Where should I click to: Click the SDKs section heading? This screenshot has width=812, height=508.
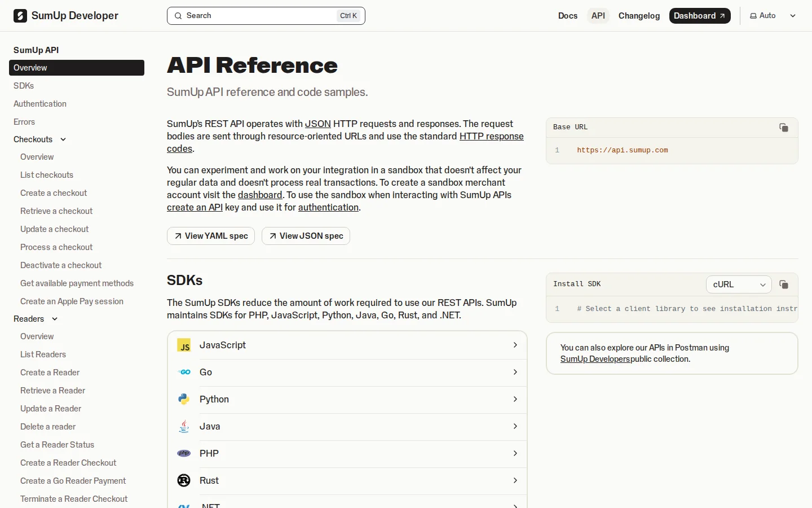pyautogui.click(x=185, y=281)
